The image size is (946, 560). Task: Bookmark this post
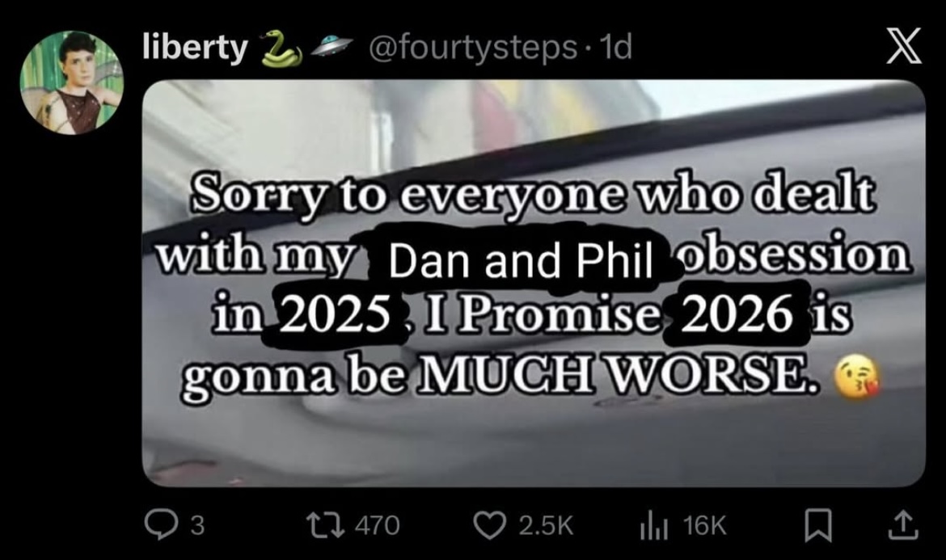coord(819,525)
